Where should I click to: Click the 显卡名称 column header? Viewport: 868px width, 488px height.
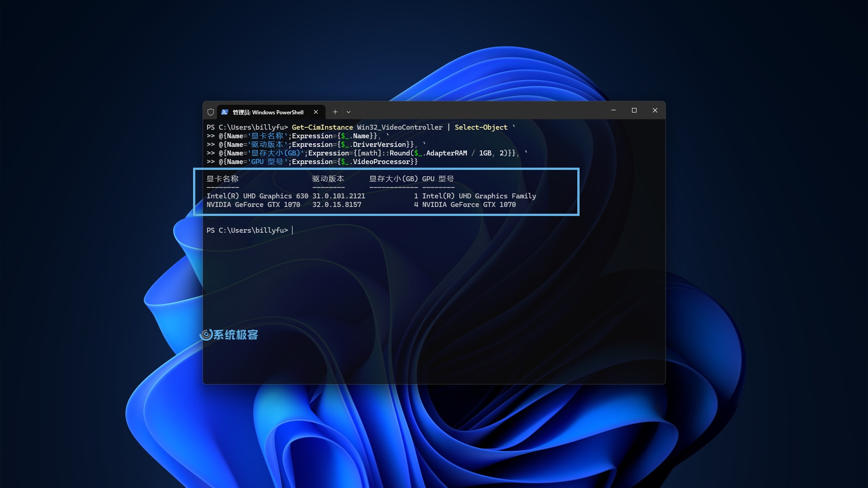[x=222, y=178]
